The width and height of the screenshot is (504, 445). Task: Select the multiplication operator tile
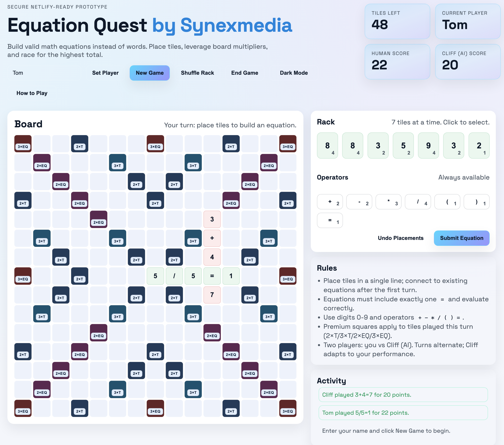pyautogui.click(x=388, y=202)
